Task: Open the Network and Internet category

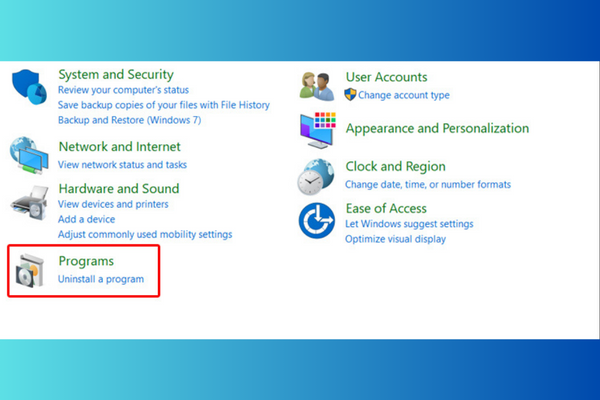Action: click(119, 147)
